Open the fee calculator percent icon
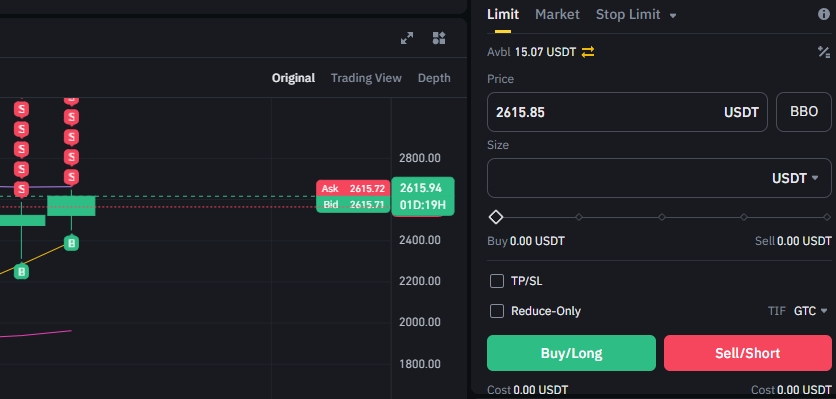 [824, 52]
